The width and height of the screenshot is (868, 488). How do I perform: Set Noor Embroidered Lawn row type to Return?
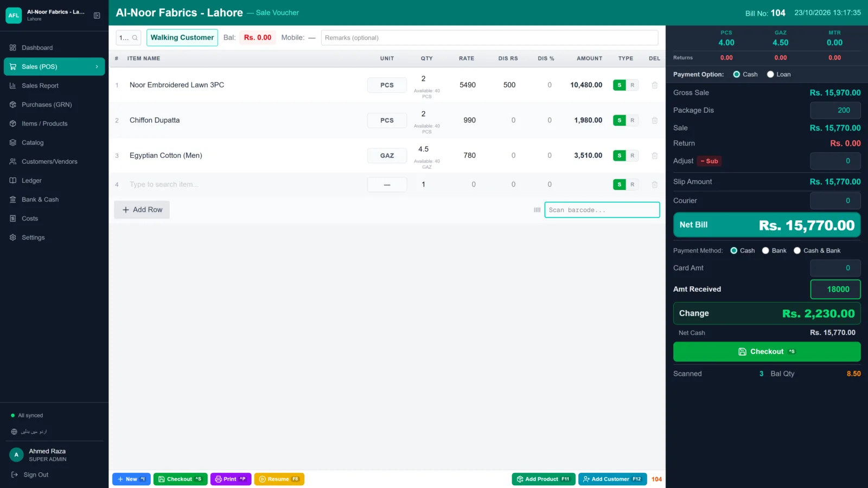[x=633, y=85]
